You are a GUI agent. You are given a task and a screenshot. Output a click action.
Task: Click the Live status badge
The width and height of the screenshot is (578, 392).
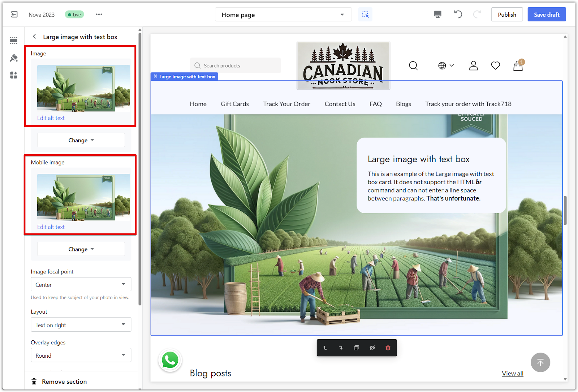(74, 14)
